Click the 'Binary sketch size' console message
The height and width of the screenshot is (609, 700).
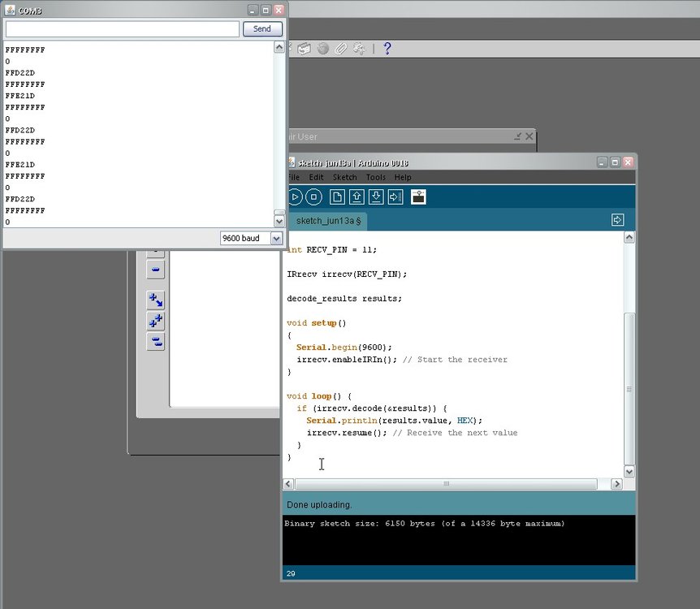pos(425,523)
